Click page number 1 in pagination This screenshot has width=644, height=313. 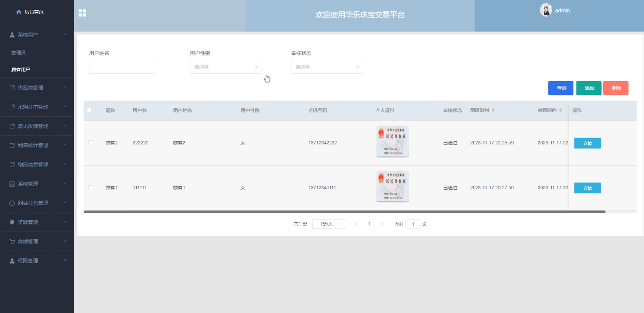369,224
